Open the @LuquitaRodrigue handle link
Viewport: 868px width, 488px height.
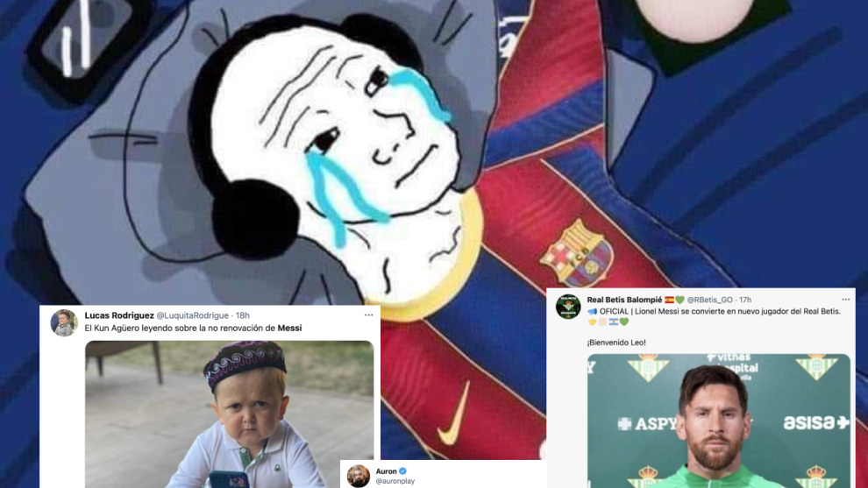pos(192,315)
